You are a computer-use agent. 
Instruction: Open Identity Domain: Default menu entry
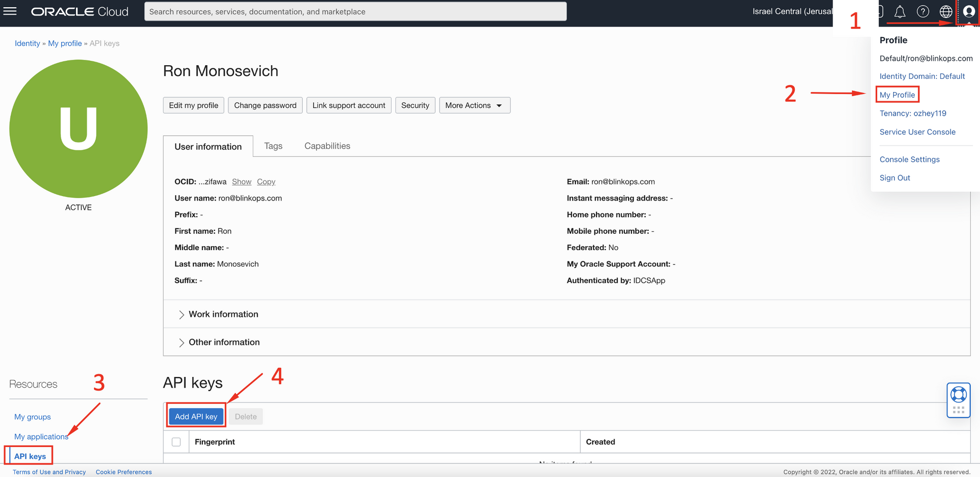tap(922, 76)
